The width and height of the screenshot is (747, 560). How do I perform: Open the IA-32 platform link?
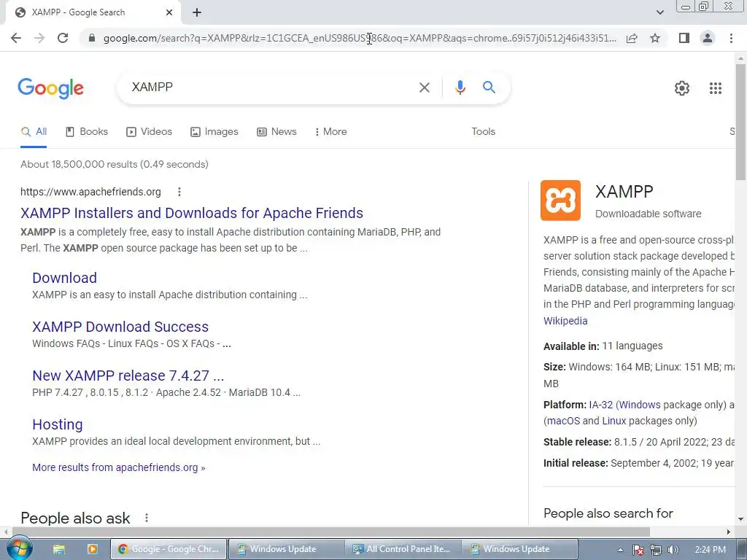coord(601,405)
